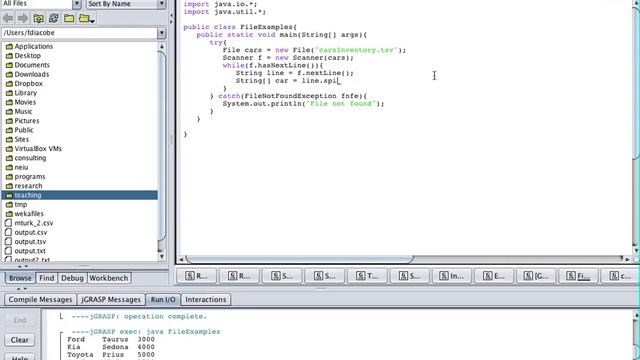
Task: Click the "carsInventory.tsv" string in the code
Action: pos(356,50)
